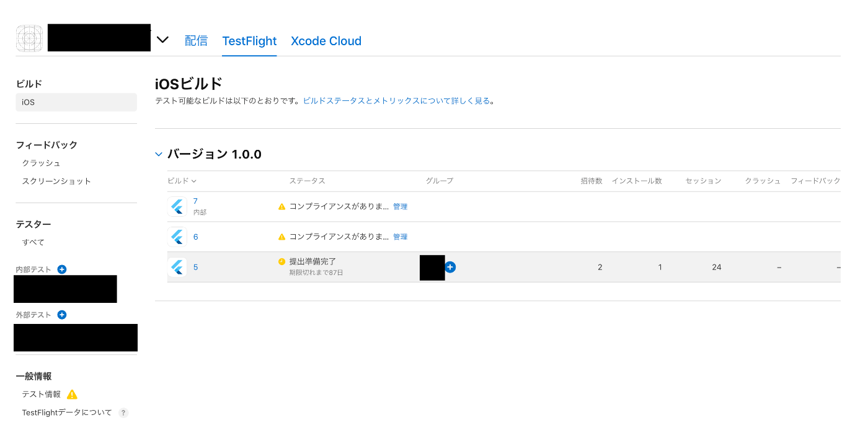Click ステータス column header
The image size is (868, 441).
[x=307, y=181]
